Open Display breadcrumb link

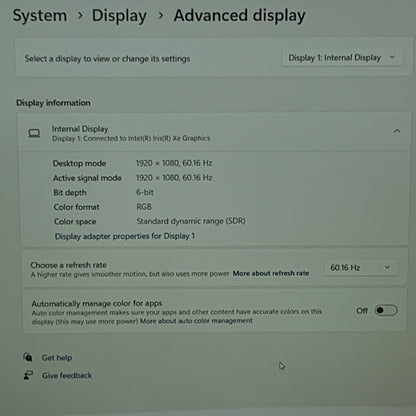pos(119,16)
